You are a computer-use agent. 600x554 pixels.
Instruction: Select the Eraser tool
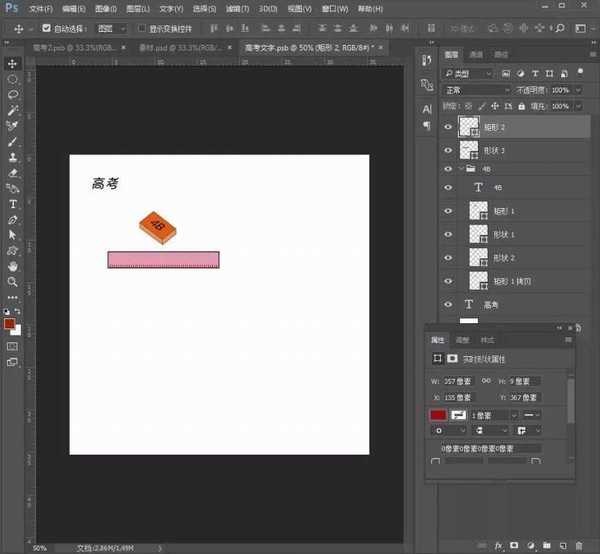13,173
